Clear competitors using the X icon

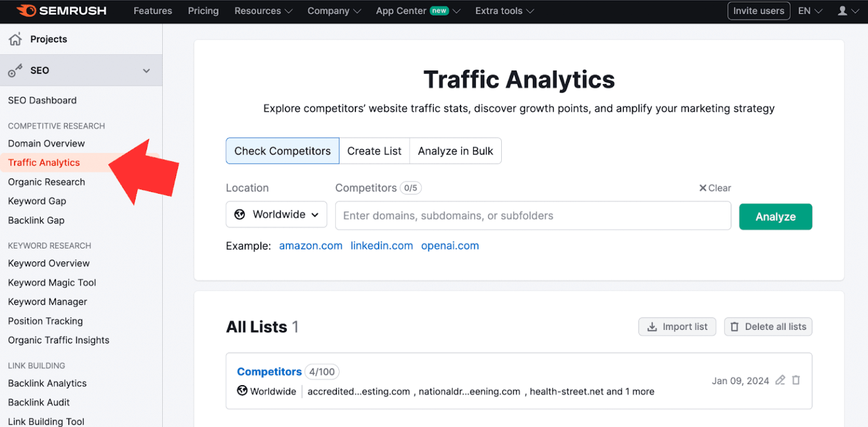coord(703,188)
